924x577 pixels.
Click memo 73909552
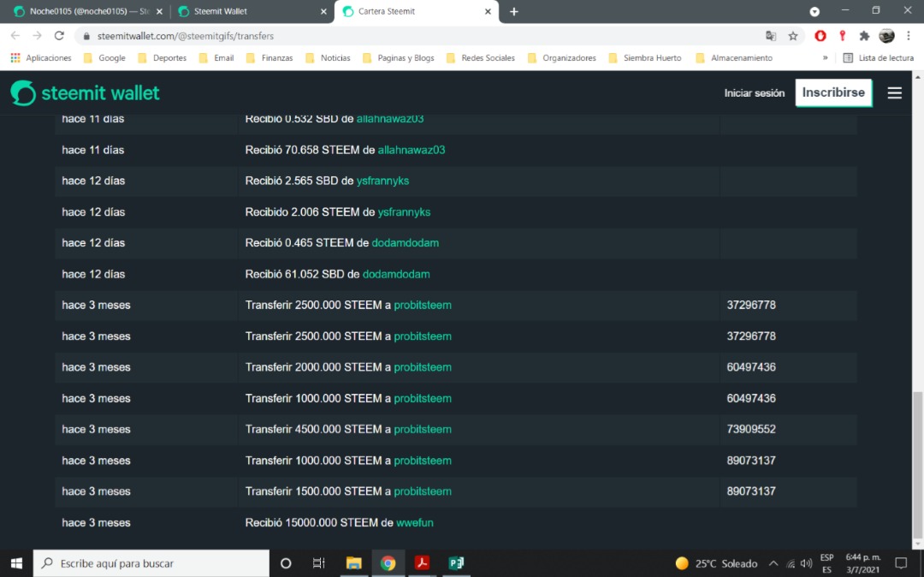click(751, 429)
